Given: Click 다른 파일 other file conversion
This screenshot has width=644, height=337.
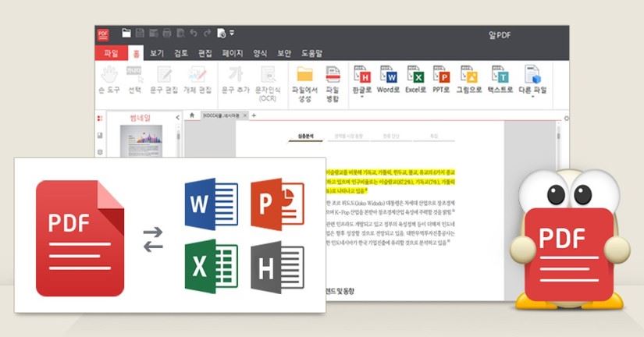Looking at the screenshot, I should click(x=532, y=80).
